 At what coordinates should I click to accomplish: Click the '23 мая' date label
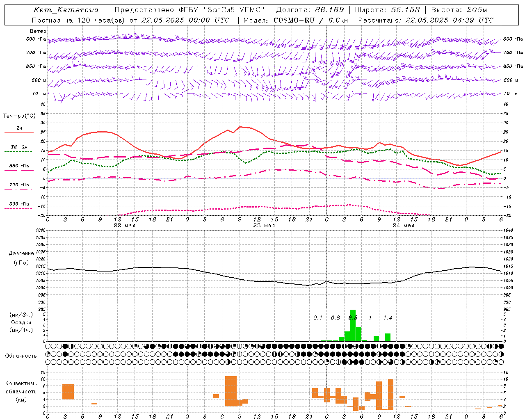click(264, 226)
